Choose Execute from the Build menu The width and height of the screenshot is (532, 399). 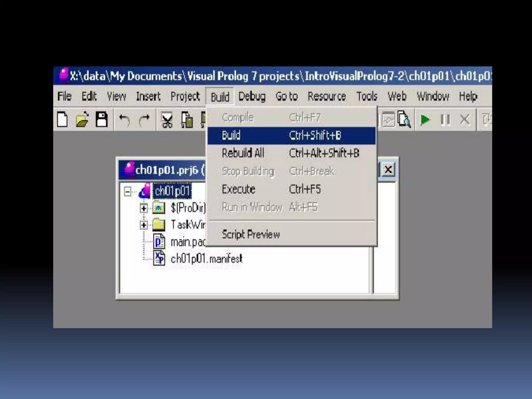(238, 189)
